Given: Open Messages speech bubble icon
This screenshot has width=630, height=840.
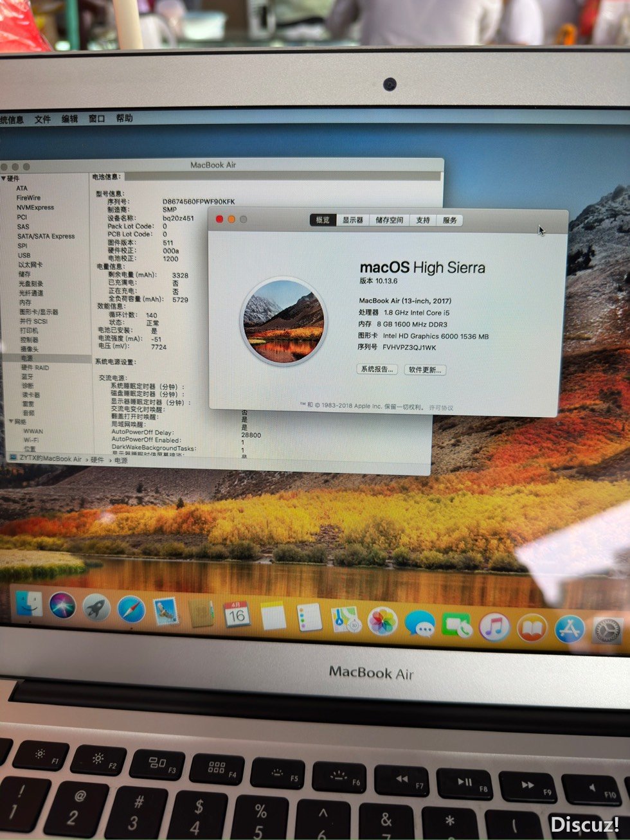Looking at the screenshot, I should [419, 624].
